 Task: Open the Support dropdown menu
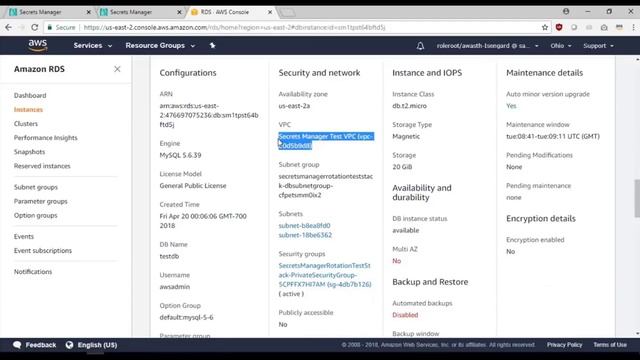pos(598,46)
